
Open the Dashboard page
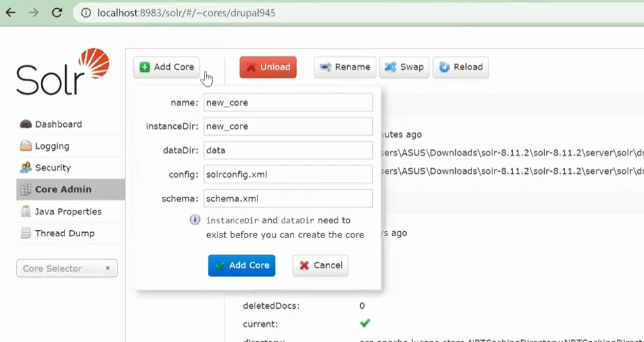click(x=58, y=124)
